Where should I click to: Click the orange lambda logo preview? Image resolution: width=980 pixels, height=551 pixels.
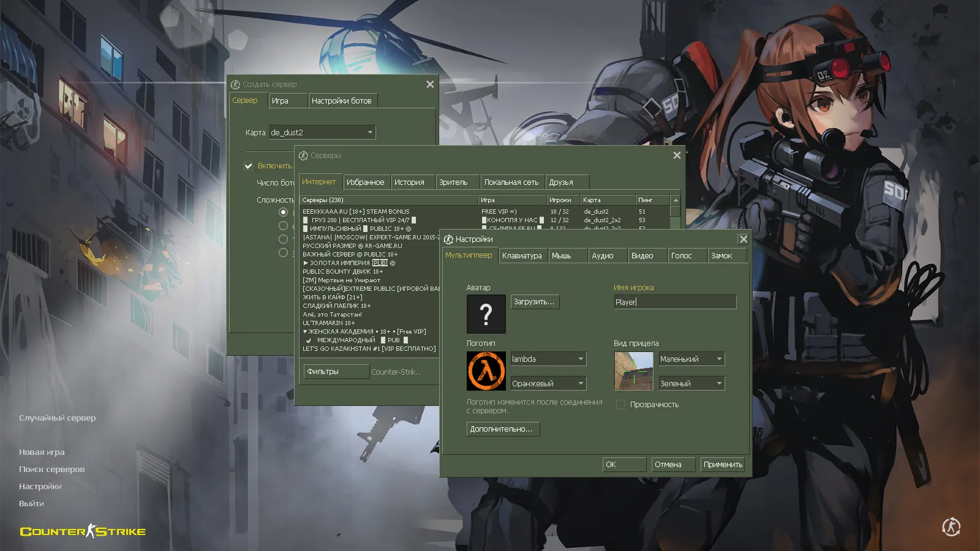click(486, 371)
